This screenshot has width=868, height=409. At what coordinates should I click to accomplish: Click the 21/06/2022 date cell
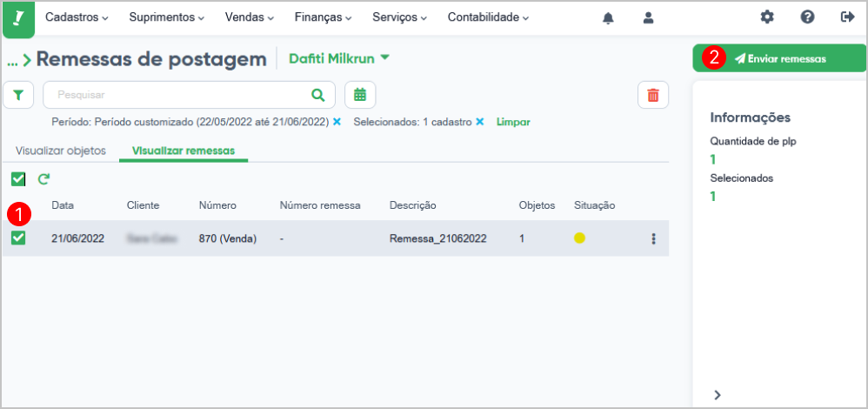[x=77, y=238]
